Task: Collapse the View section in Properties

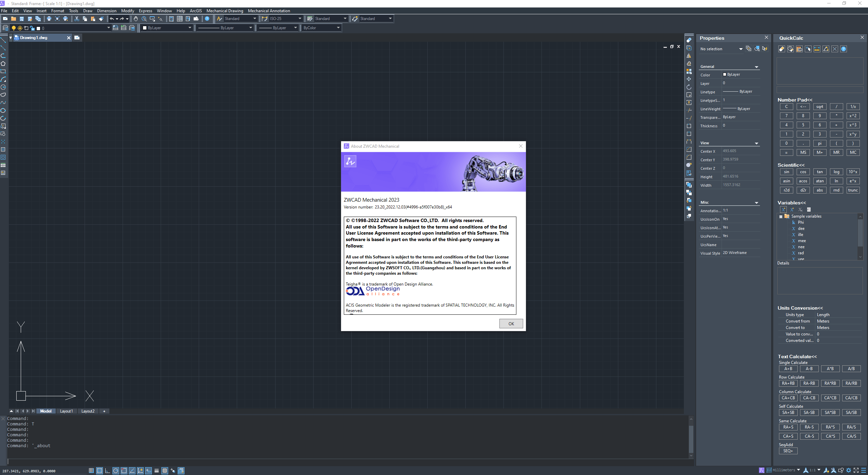Action: (757, 143)
